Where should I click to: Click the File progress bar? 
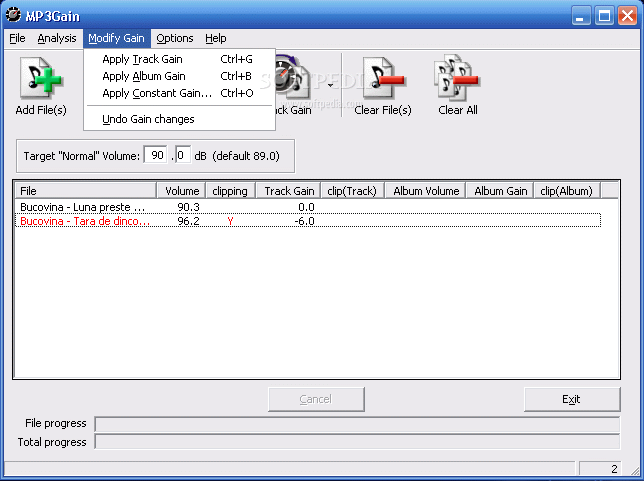(x=357, y=424)
